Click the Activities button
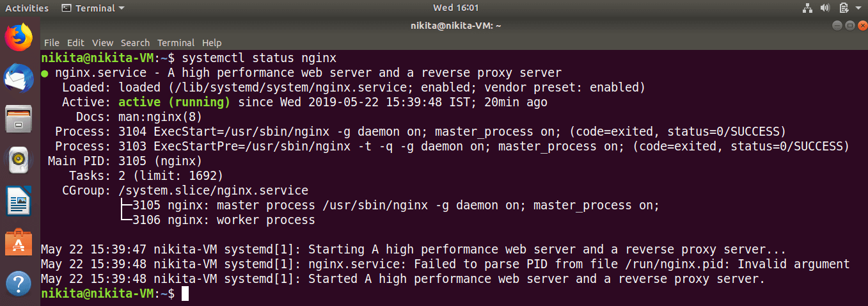 coord(27,8)
